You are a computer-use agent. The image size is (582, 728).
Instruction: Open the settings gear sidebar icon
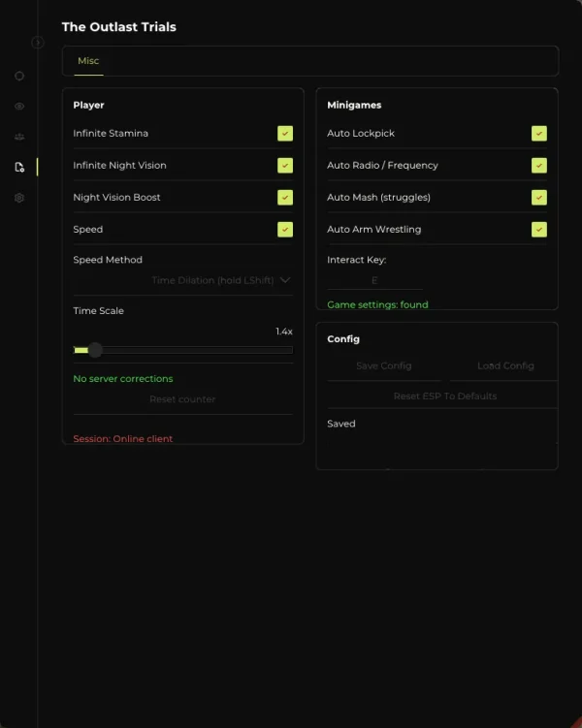click(19, 198)
